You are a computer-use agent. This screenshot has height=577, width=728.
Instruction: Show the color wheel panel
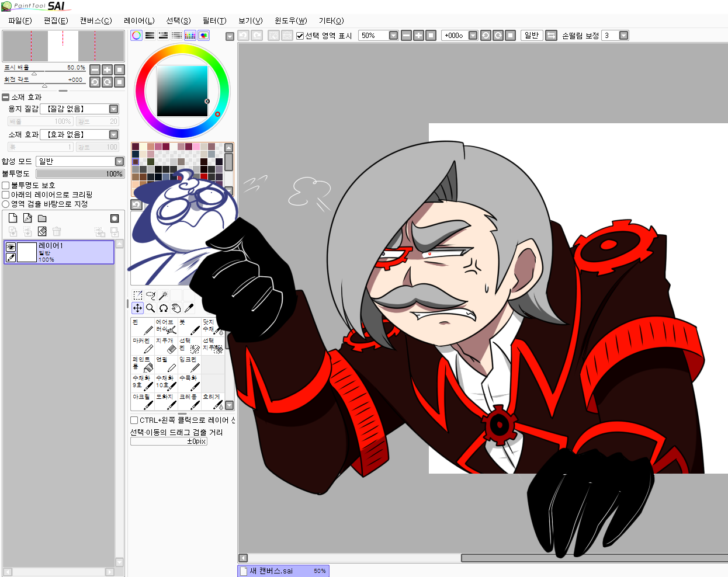click(136, 36)
